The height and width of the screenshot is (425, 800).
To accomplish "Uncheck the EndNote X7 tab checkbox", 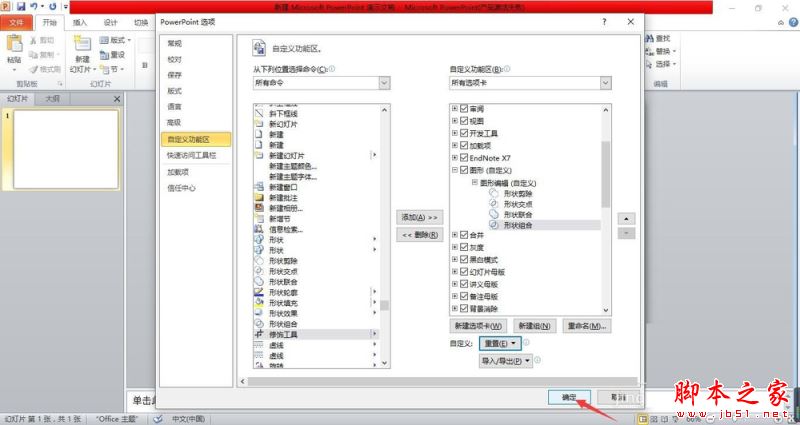I will pos(464,158).
